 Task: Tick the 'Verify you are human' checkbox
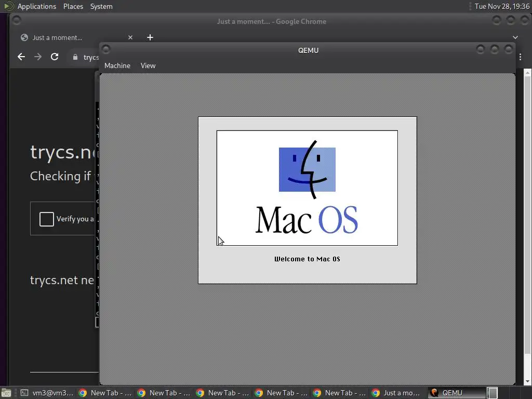pyautogui.click(x=46, y=219)
